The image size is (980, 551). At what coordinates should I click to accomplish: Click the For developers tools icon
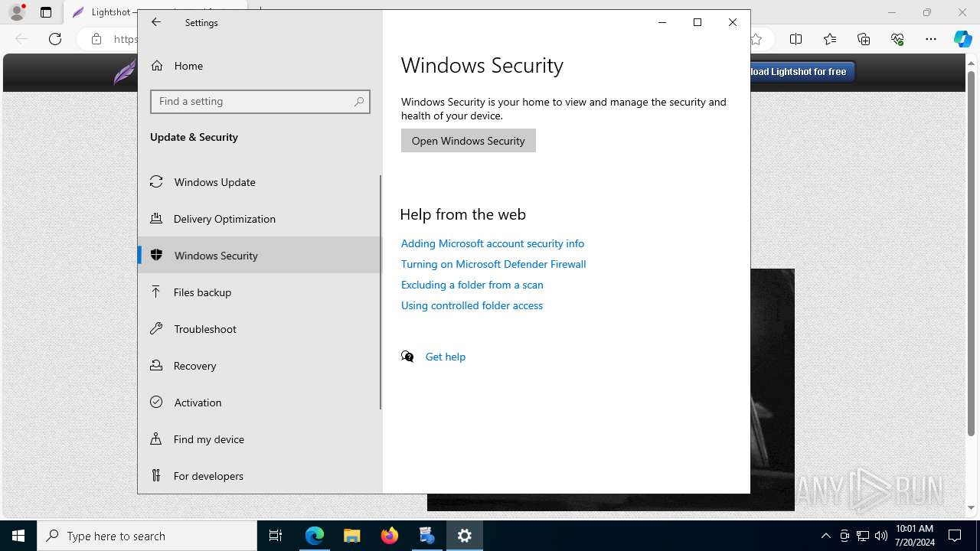coord(156,475)
